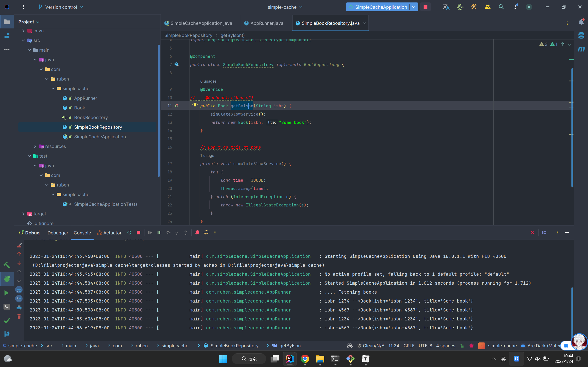Toggle soft-wrap in console
Screen dimensions: 588x367
tap(19, 289)
